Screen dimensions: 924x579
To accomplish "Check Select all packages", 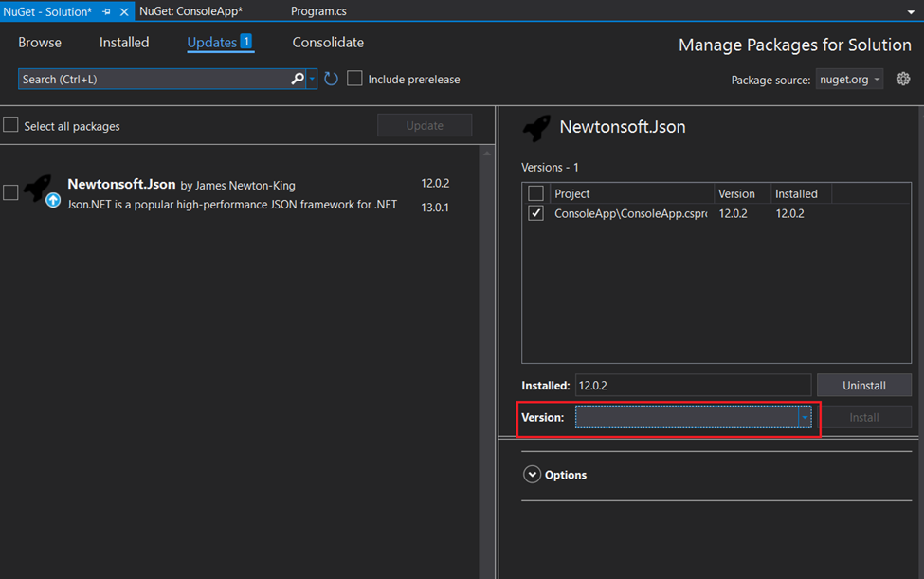I will pos(11,124).
